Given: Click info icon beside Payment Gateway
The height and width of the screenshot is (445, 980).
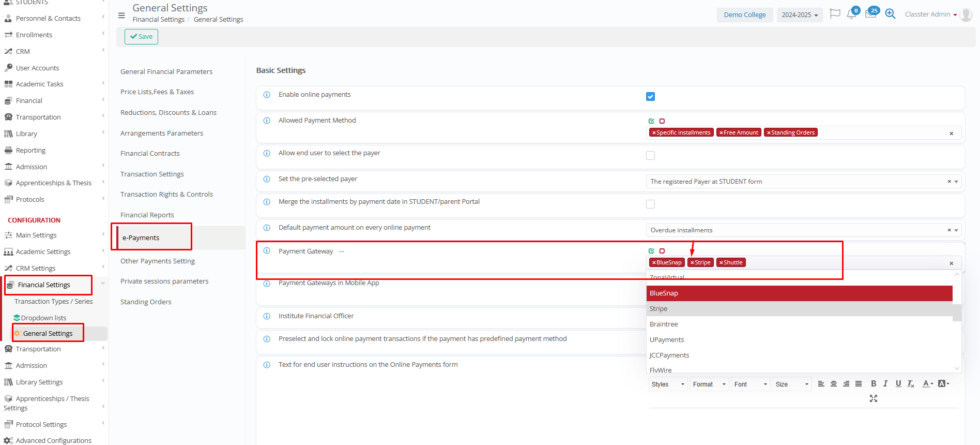Looking at the screenshot, I should (267, 251).
